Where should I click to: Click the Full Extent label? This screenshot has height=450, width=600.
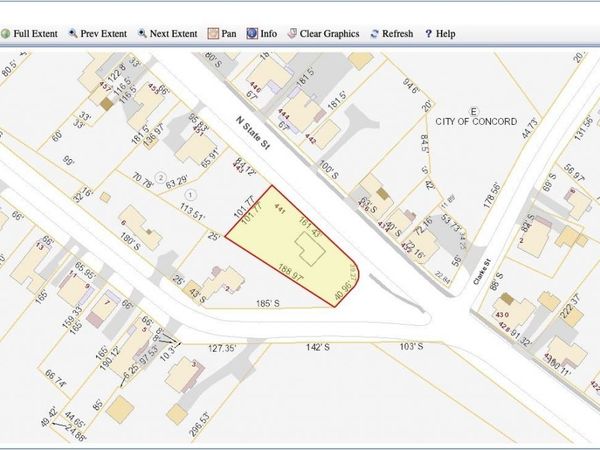tap(35, 34)
